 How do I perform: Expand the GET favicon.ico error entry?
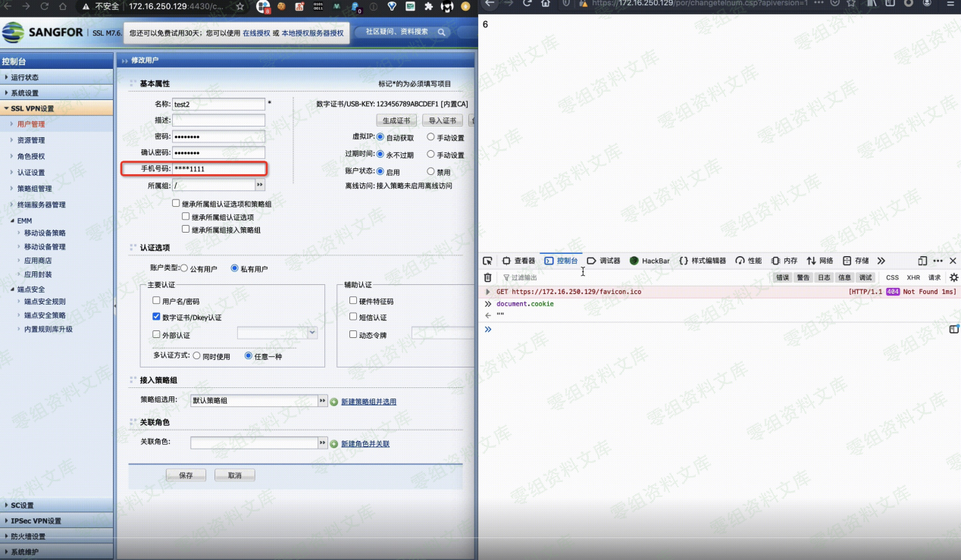(488, 292)
